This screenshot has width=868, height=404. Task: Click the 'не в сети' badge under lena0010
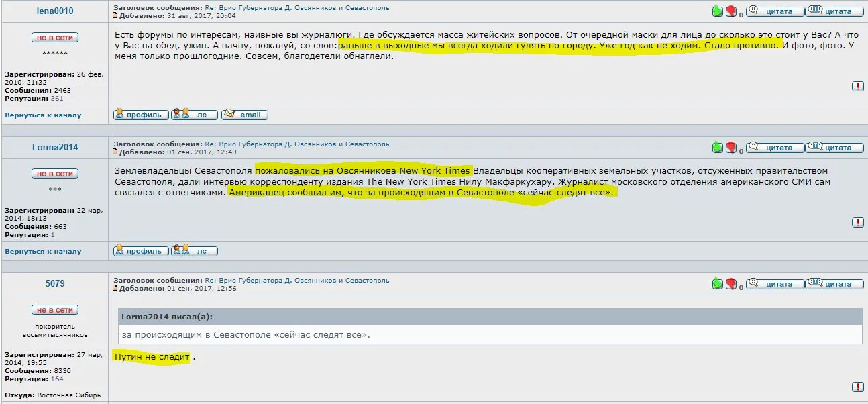[x=55, y=38]
